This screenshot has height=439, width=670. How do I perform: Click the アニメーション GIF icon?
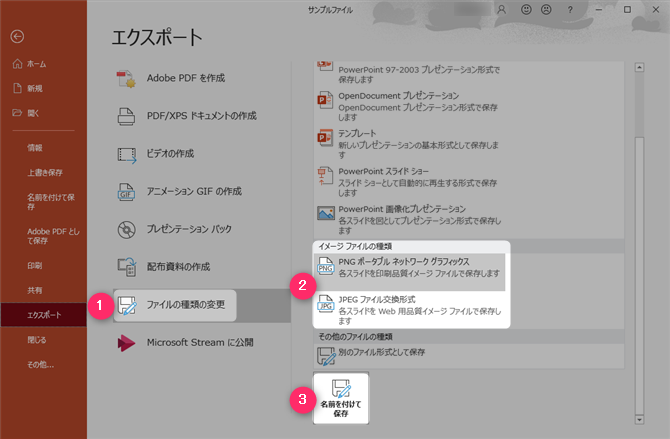[x=126, y=192]
